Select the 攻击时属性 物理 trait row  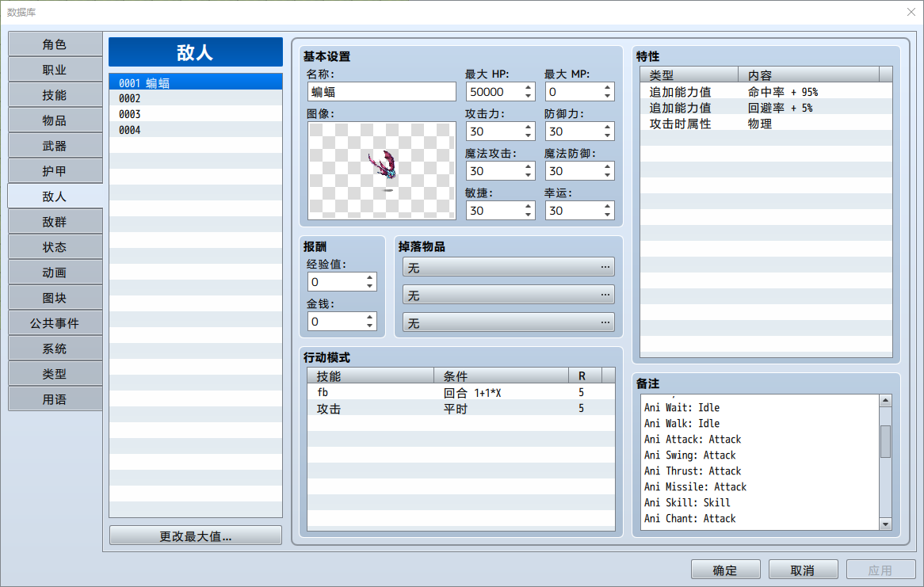(766, 124)
